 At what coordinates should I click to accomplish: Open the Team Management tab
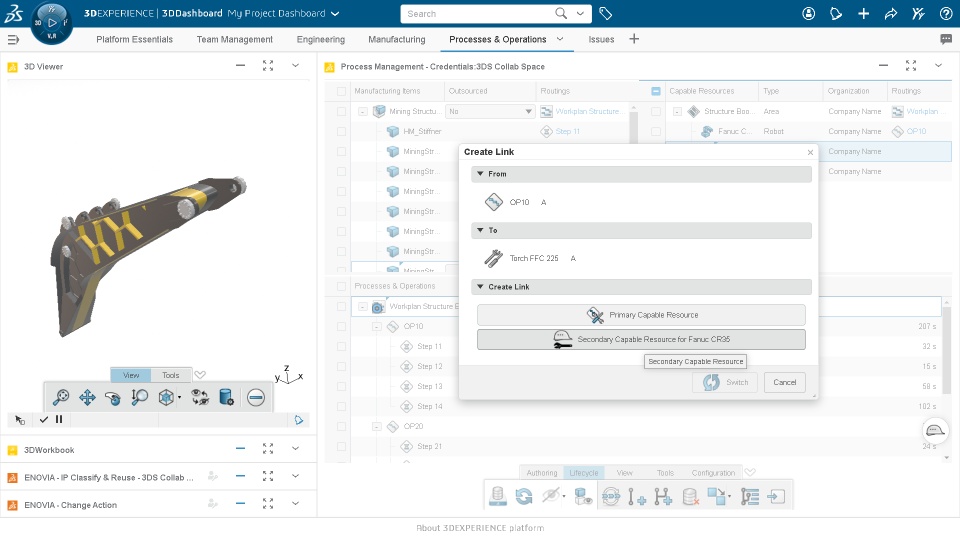(234, 39)
